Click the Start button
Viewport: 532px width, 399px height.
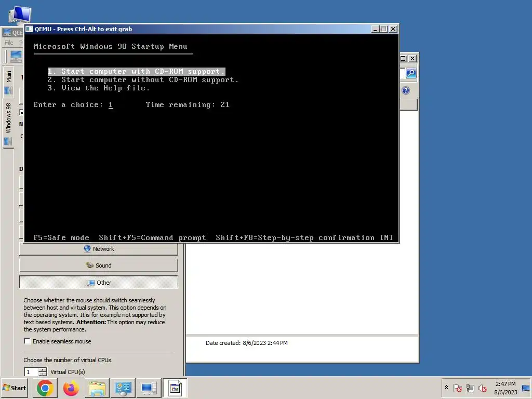coord(14,388)
